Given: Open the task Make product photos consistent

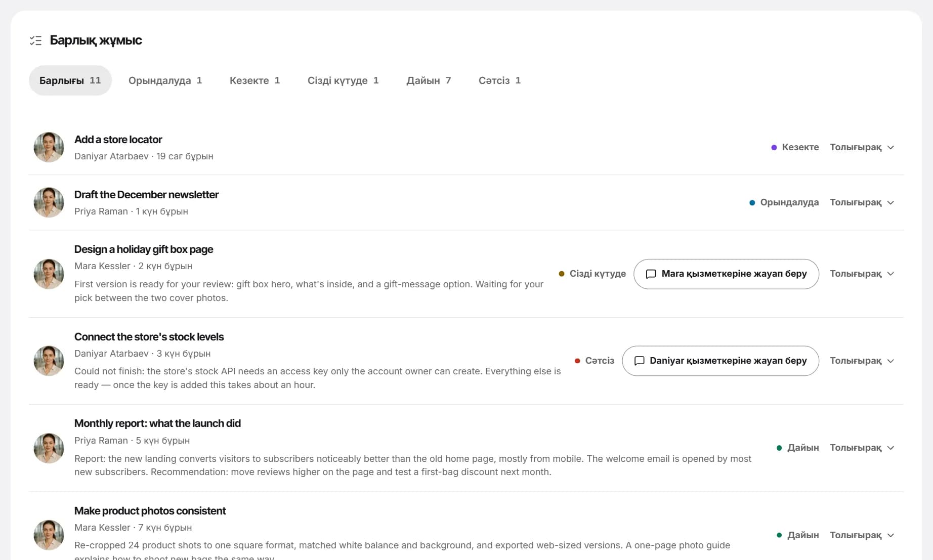Looking at the screenshot, I should [x=150, y=511].
